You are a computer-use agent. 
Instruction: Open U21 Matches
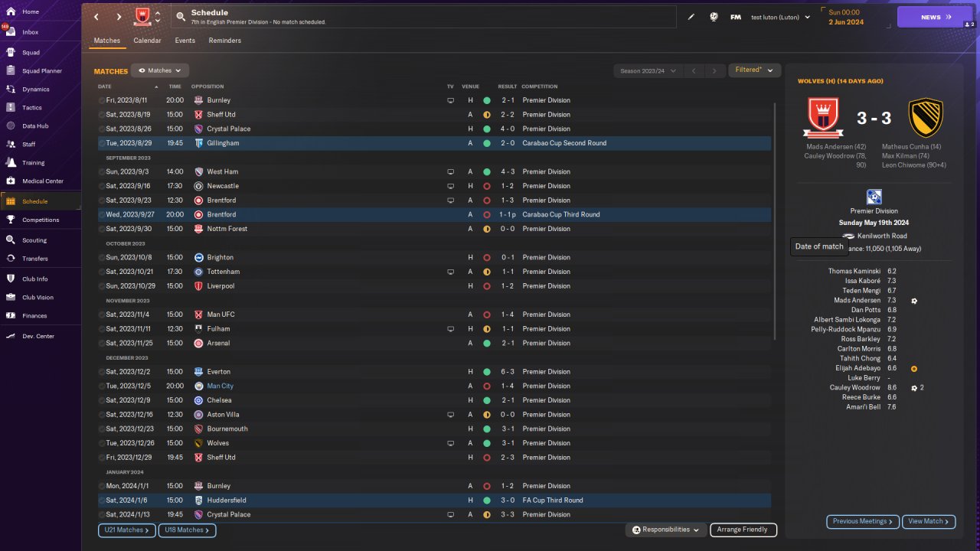(x=126, y=530)
